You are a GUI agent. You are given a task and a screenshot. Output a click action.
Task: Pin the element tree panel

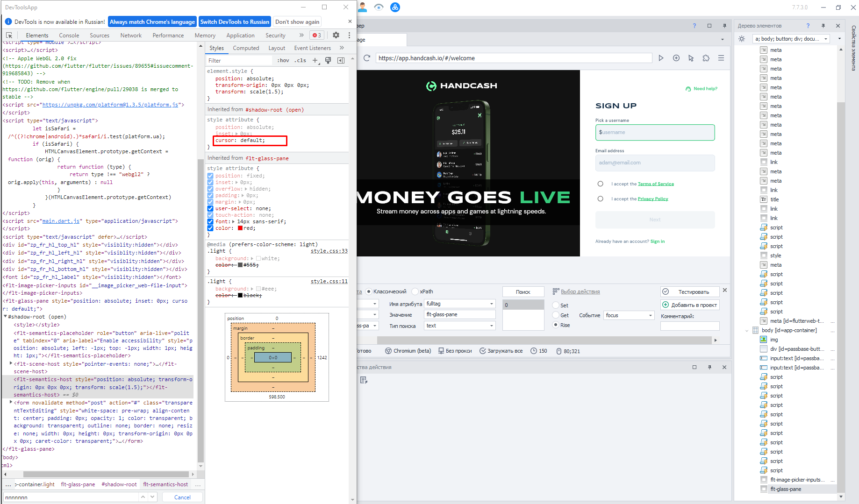823,26
